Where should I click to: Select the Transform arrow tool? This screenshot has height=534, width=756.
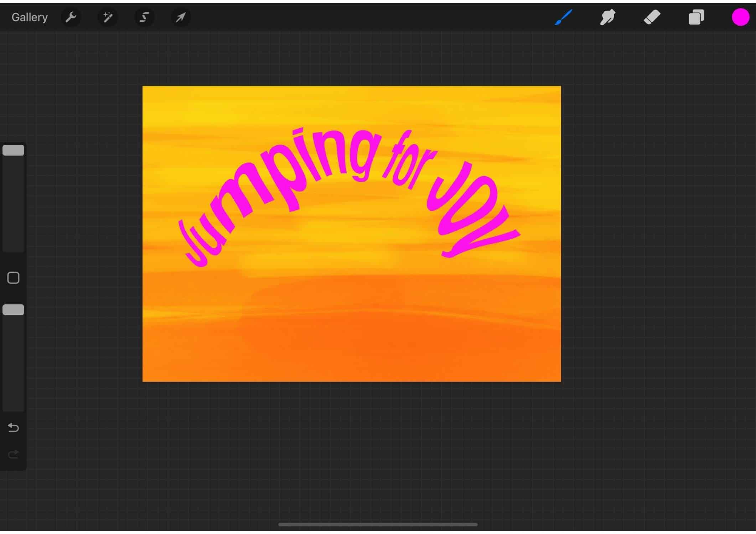[x=181, y=17]
